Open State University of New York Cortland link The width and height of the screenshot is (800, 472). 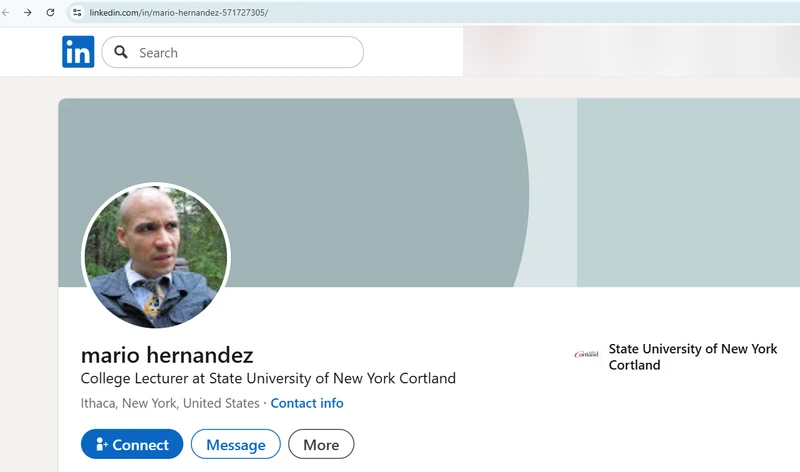click(692, 357)
